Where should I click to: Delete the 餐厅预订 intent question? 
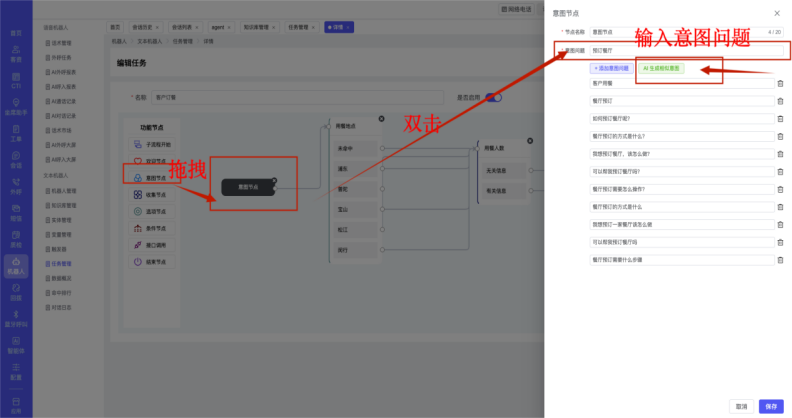(x=780, y=101)
